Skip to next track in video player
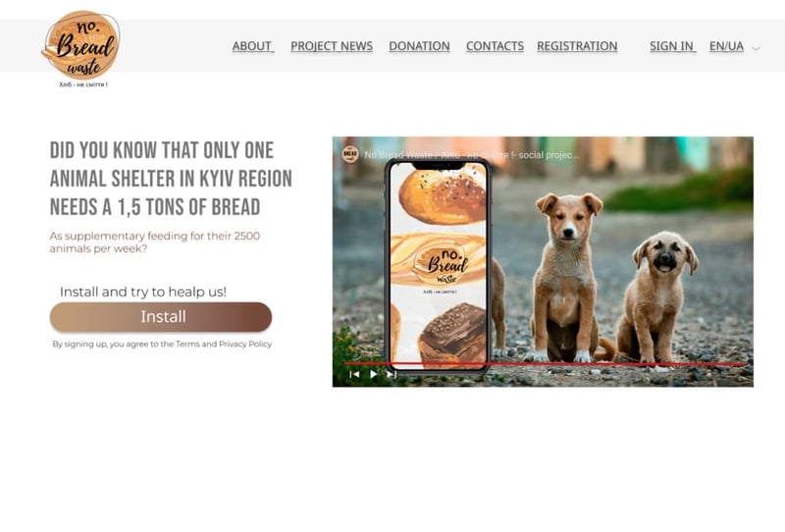 pyautogui.click(x=392, y=374)
